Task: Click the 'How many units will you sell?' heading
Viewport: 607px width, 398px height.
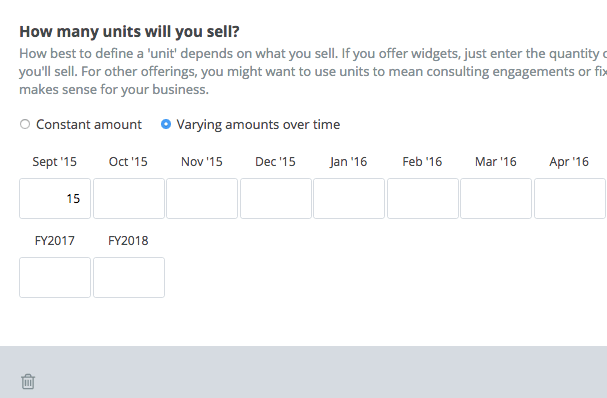Action: [x=129, y=31]
